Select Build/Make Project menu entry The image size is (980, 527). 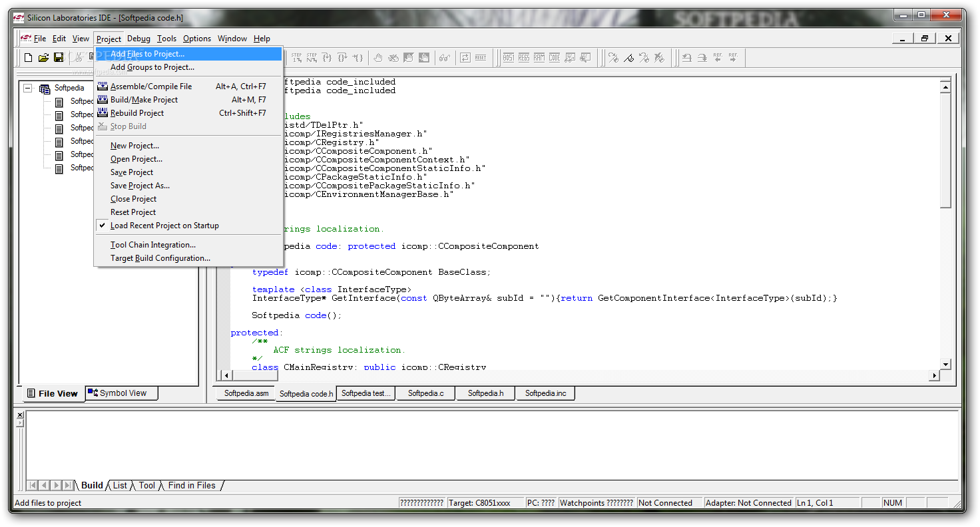(188, 100)
